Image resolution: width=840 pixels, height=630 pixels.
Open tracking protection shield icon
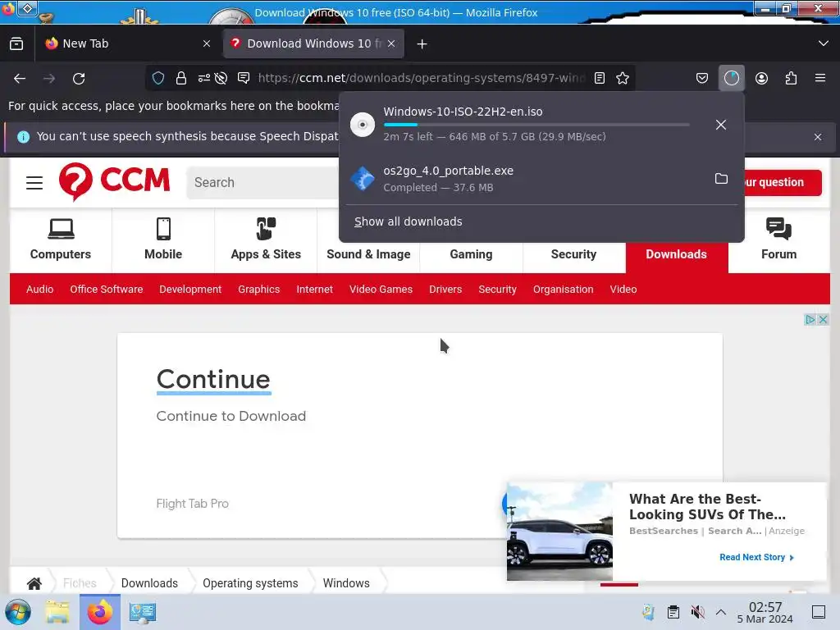coord(158,78)
